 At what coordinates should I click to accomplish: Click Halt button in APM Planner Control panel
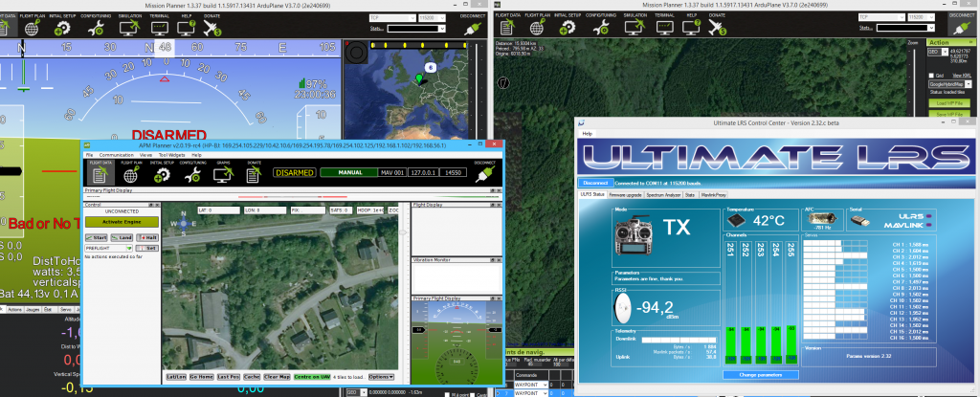pyautogui.click(x=147, y=237)
